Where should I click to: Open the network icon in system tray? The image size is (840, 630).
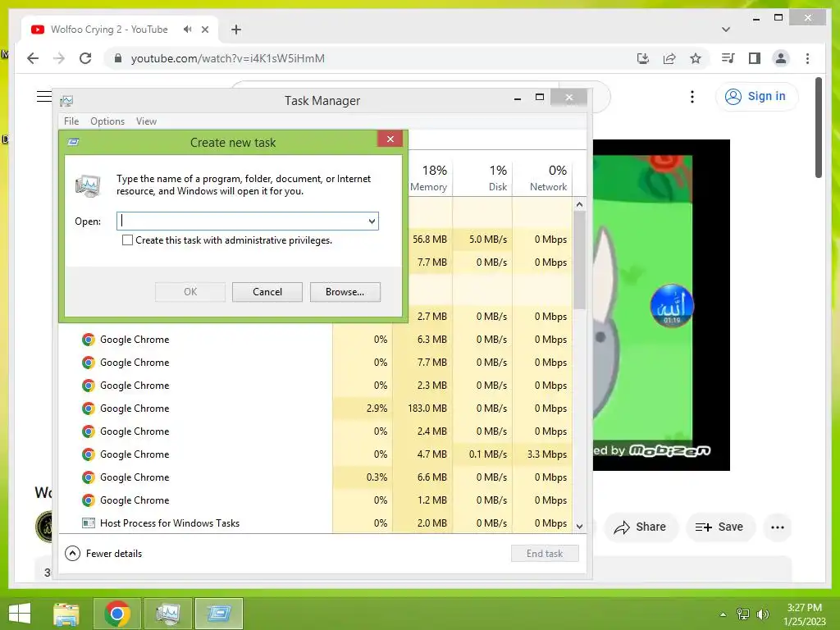tap(743, 614)
